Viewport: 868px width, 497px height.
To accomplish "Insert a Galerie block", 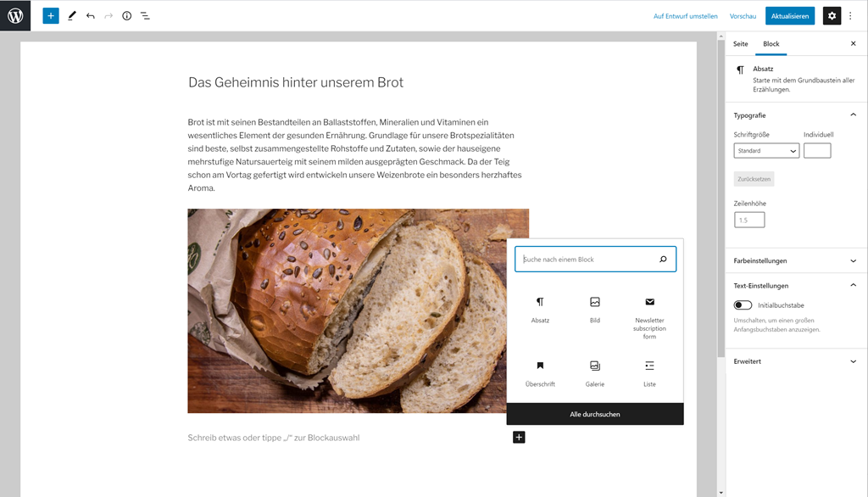I will pyautogui.click(x=594, y=373).
